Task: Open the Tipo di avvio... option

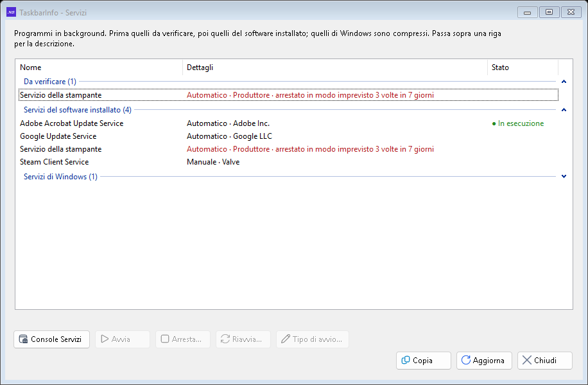Action: click(x=313, y=339)
